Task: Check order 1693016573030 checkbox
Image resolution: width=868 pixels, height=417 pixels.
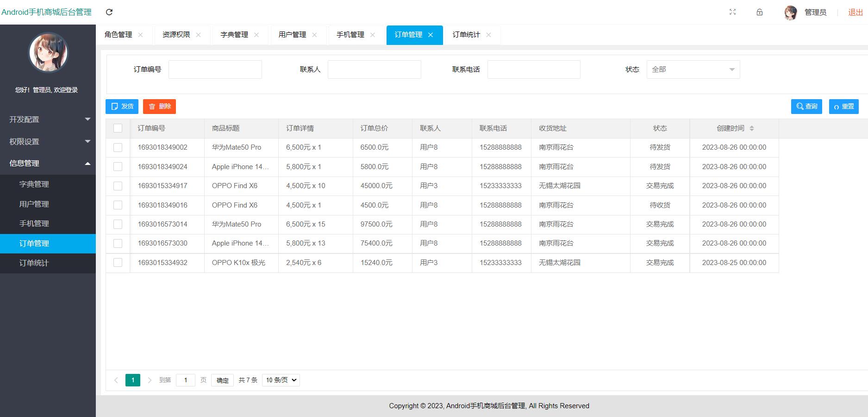Action: click(118, 243)
